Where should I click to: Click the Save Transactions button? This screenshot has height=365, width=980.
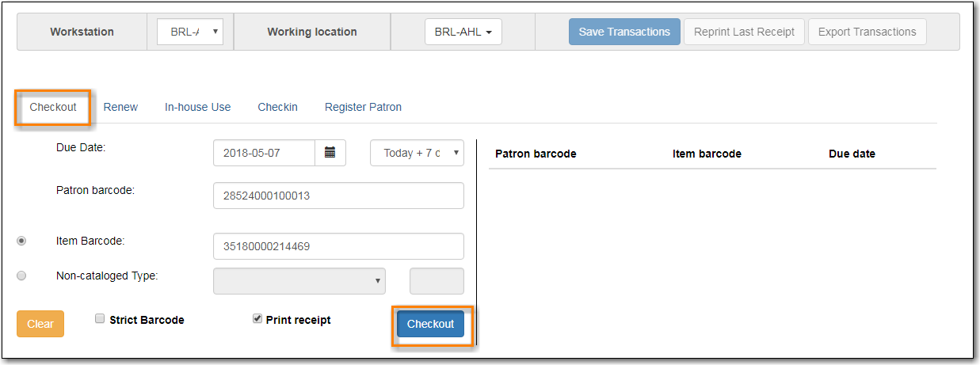[x=624, y=32]
